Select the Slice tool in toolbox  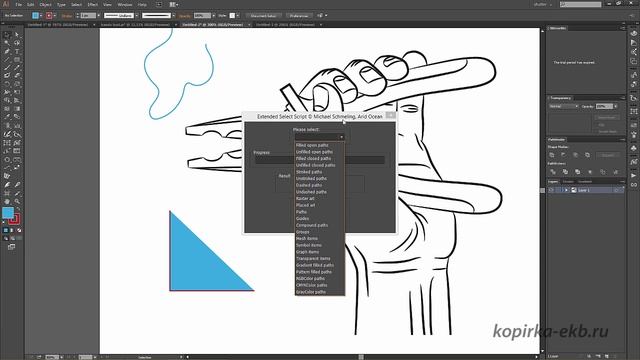pyautogui.click(x=17, y=193)
